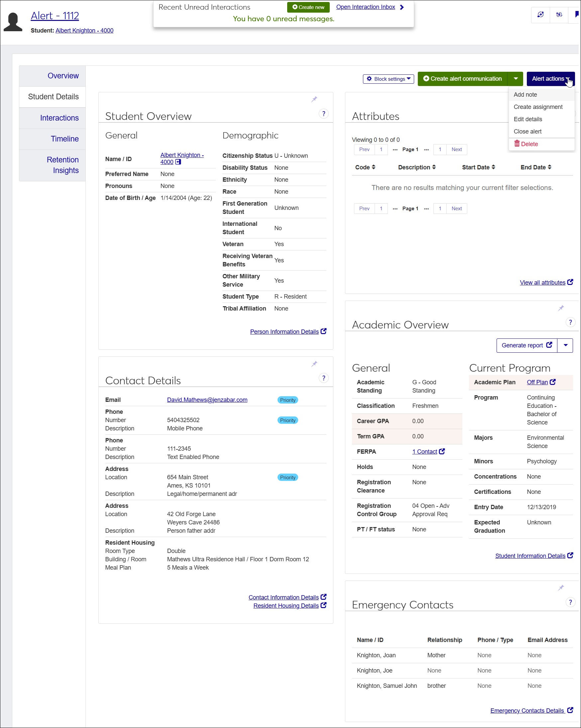Click the star-and-checkmark workflow icon in header
Viewport: 581px width, 728px height.
[559, 15]
